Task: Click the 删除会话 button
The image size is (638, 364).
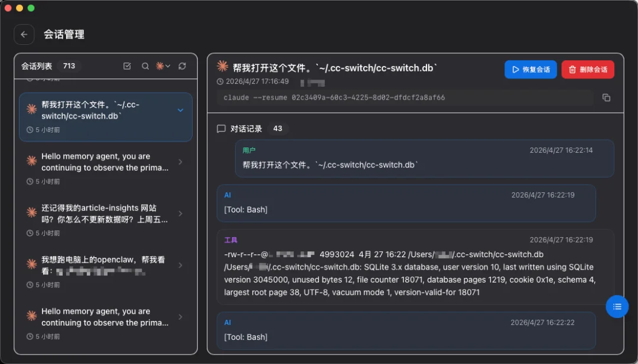Action: (588, 69)
